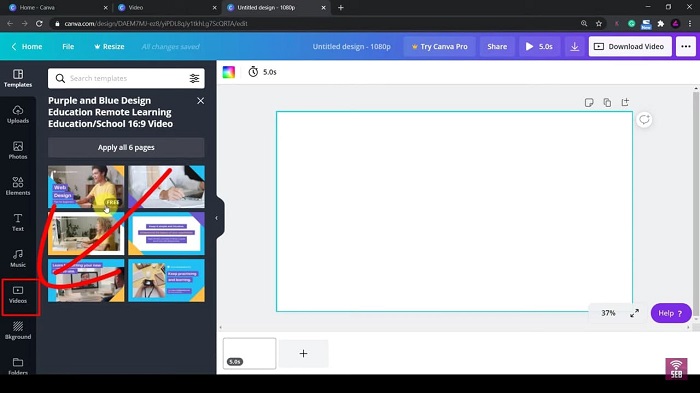
Task: Switch to the Untitled design - 1080p browser tab
Action: [276, 8]
